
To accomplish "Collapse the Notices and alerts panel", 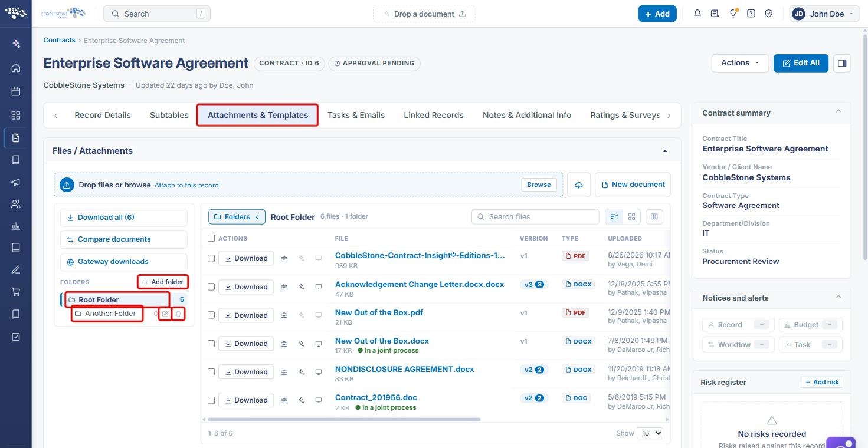I will (x=838, y=297).
